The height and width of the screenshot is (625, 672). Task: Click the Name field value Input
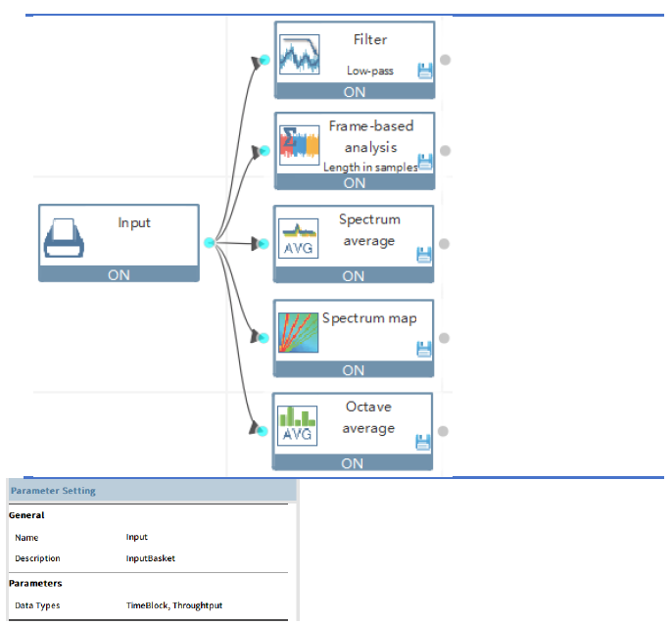137,537
